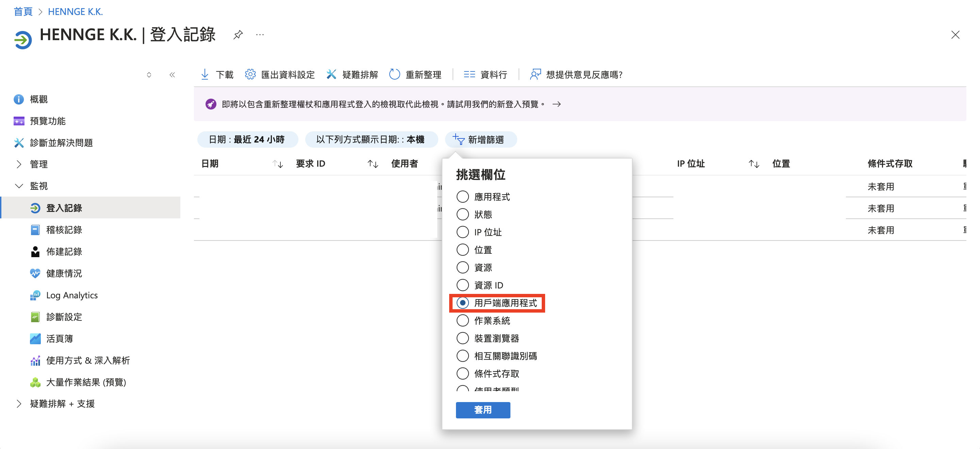
Task: Click the refresh circular arrow icon
Action: tap(394, 74)
